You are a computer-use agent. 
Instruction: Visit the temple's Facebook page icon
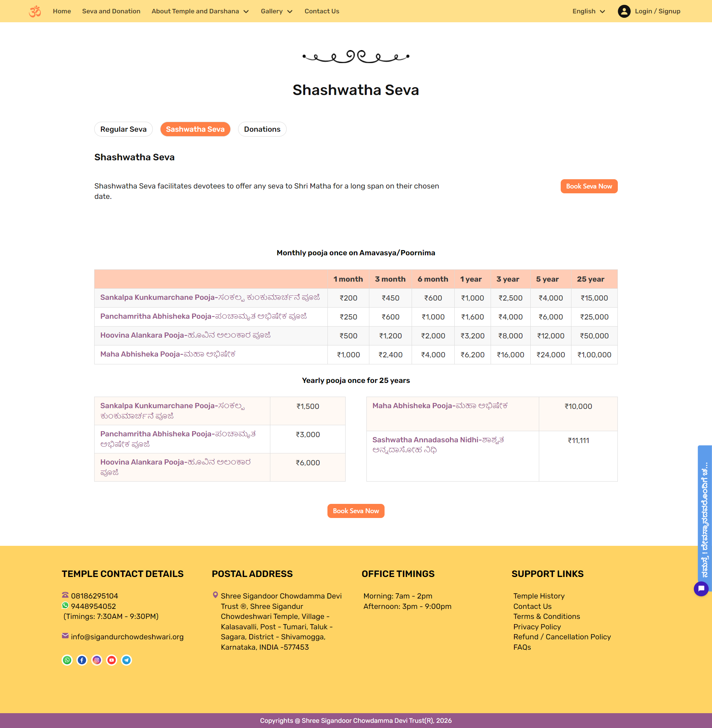[x=82, y=660]
